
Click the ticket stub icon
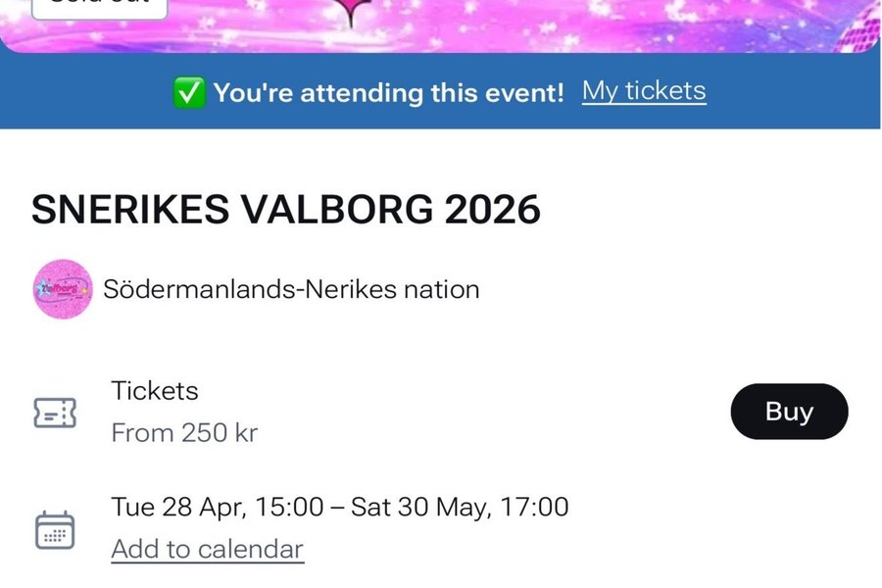tap(55, 413)
